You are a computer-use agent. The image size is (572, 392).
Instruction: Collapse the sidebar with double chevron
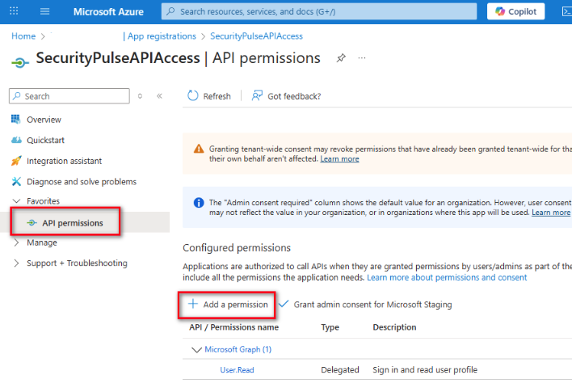tap(159, 96)
